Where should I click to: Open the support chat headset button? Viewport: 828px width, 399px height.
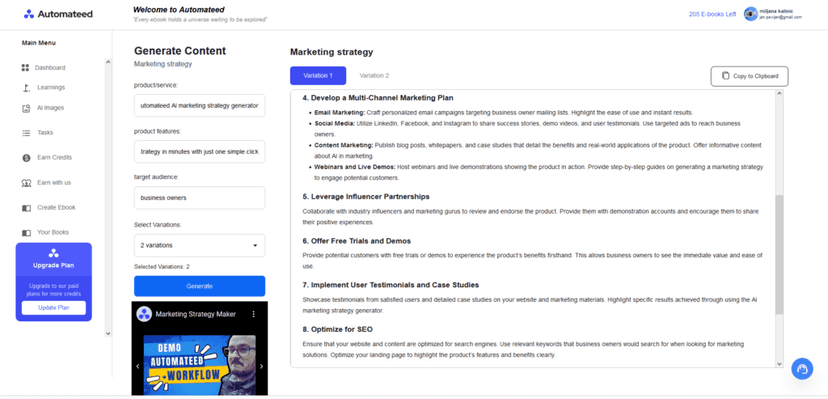[x=802, y=368]
